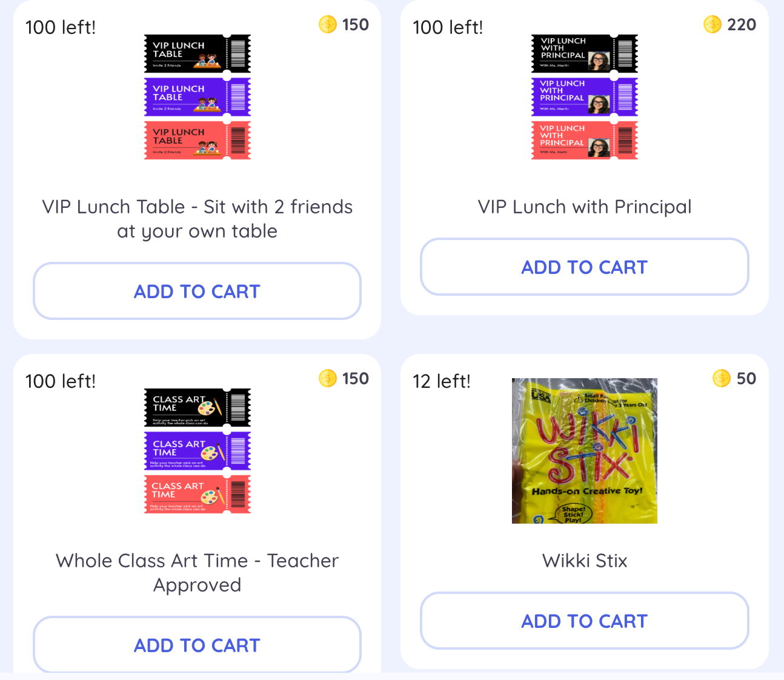Select the "VIP Lunch with Principal" title
Image resolution: width=784 pixels, height=680 pixels.
584,207
